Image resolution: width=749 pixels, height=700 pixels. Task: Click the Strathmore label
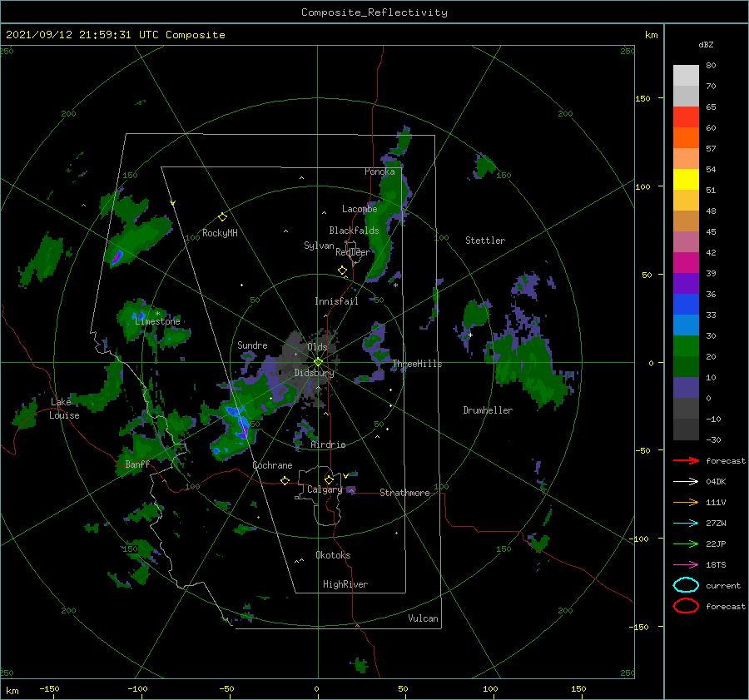coord(404,493)
